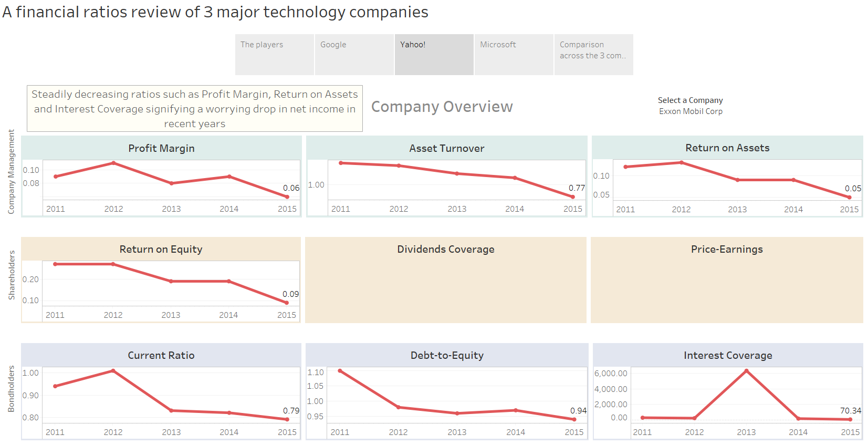Click the Company Overview heading

(x=442, y=107)
